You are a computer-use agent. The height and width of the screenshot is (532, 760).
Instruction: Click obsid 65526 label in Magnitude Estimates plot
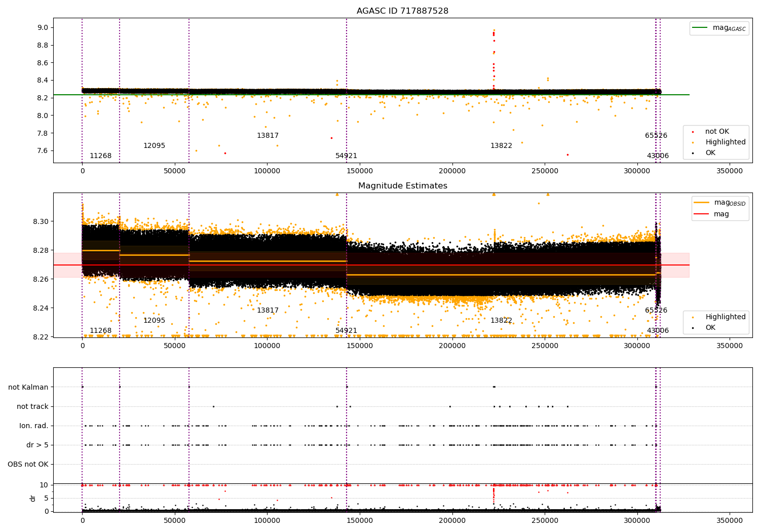tap(656, 310)
